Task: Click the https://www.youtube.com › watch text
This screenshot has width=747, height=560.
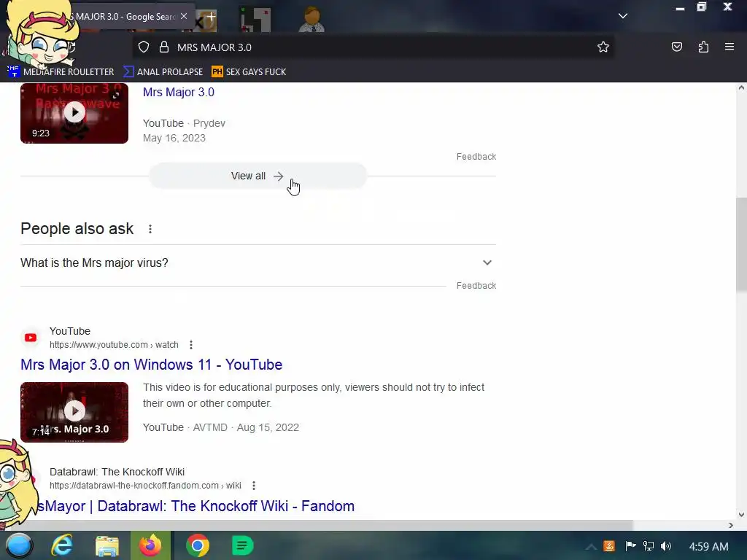Action: point(114,345)
